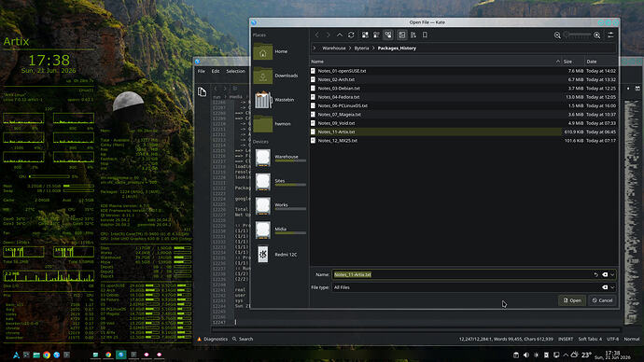
Task: Open Warehouse device in Places
Action: [279, 157]
